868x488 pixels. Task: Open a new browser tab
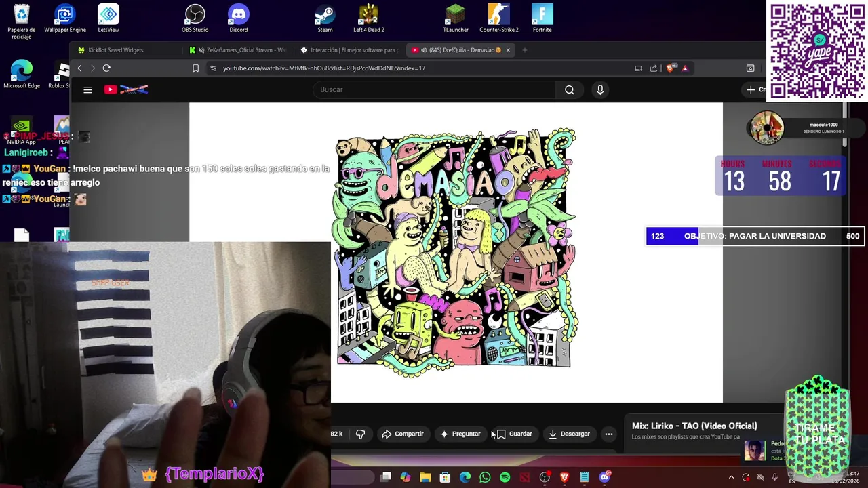click(524, 50)
